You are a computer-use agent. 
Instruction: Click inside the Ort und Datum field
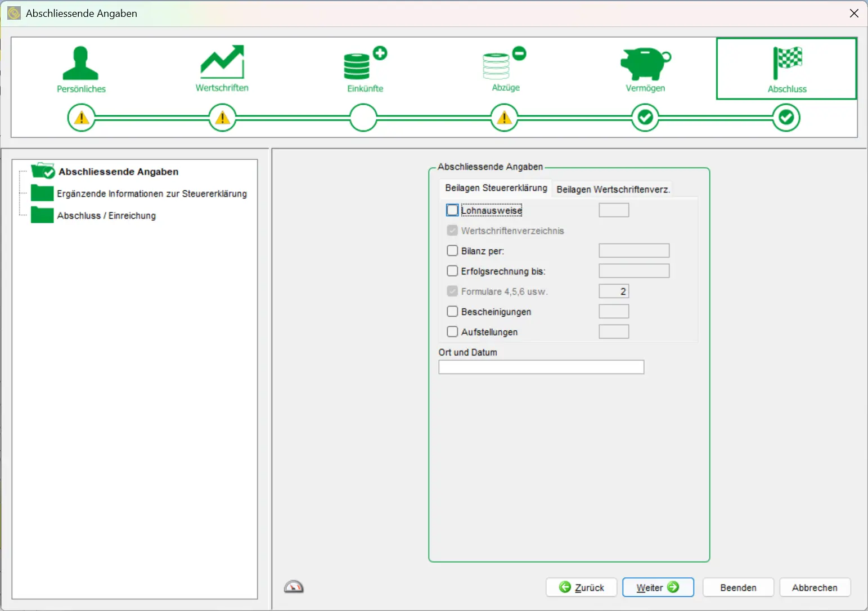click(541, 367)
